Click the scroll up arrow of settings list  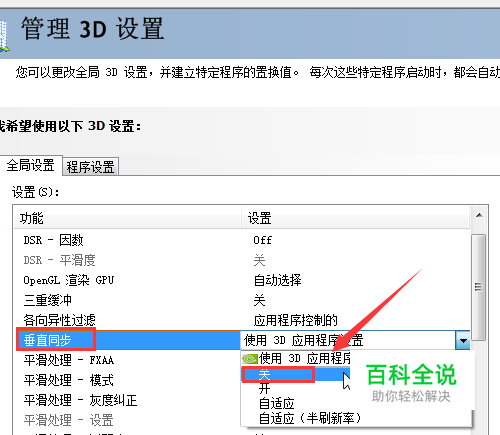[x=479, y=215]
